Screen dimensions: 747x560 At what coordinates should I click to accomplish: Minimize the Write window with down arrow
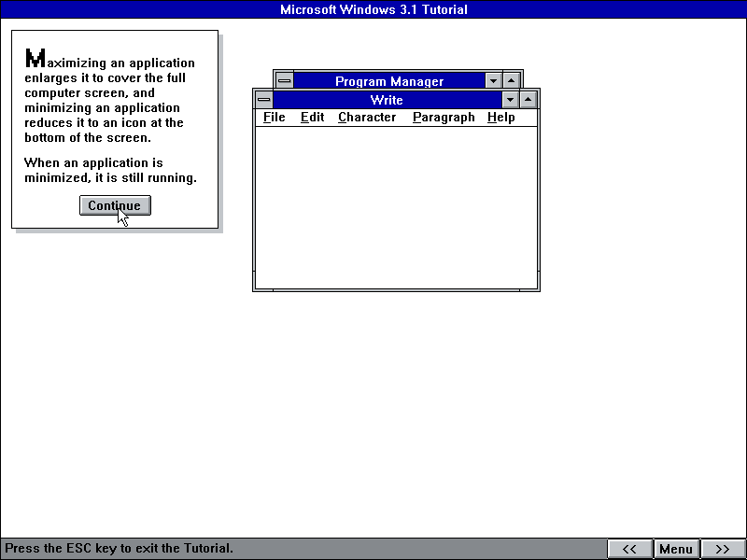click(x=510, y=100)
